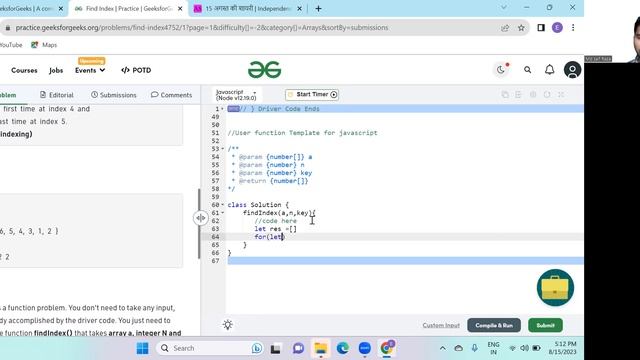
Task: Show hidden system tray icons
Action: [442, 348]
